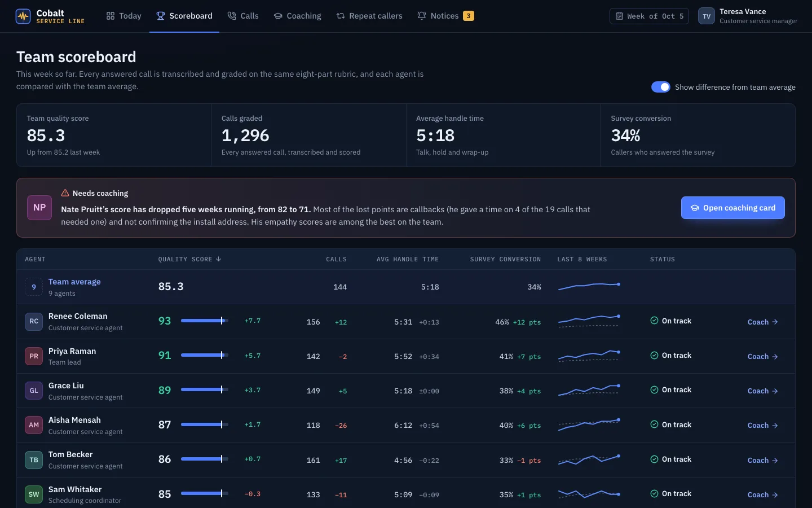Click Renee Coleman's 8-week trend sparkline
Image resolution: width=812 pixels, height=508 pixels.
(x=589, y=321)
